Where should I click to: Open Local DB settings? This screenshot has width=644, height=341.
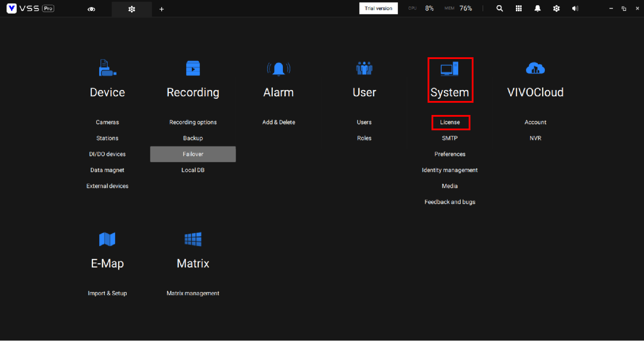(x=193, y=170)
